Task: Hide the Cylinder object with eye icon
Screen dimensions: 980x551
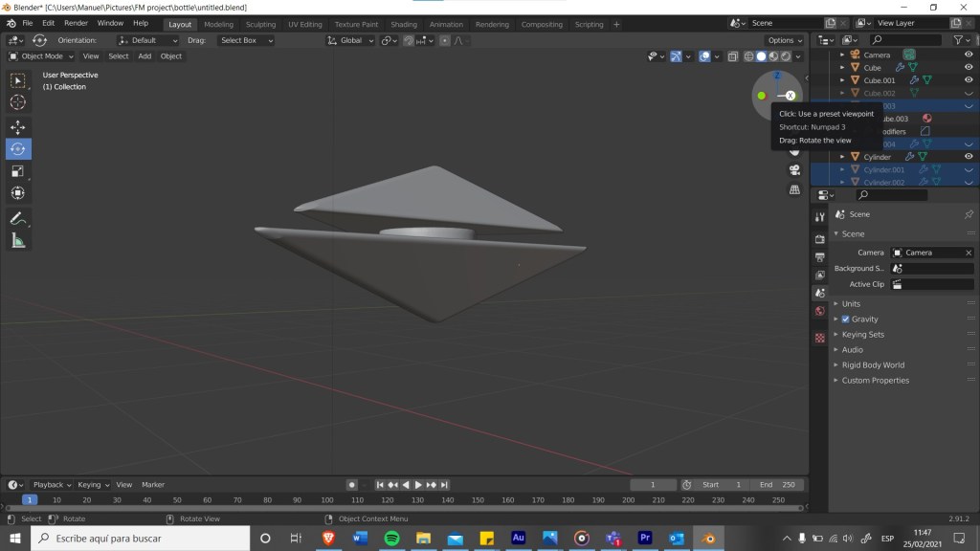Action: (969, 157)
